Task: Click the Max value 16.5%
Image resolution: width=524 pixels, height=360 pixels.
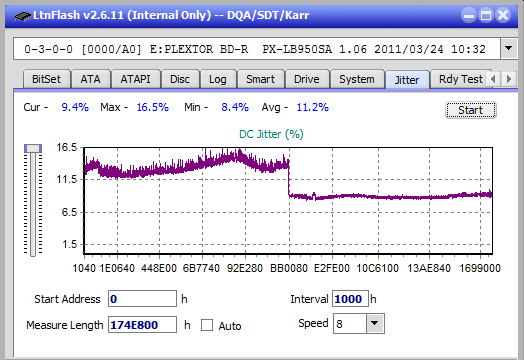Action: tap(152, 107)
